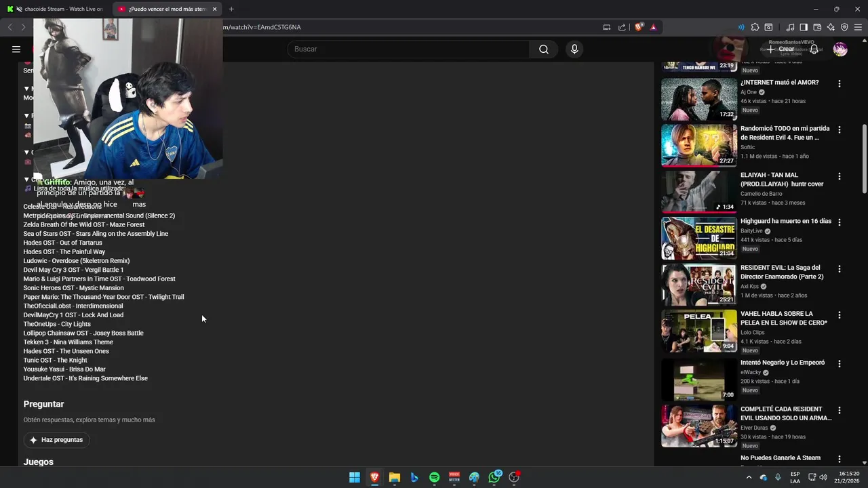Open options for Highguard ha muerto video
Image resolution: width=868 pixels, height=488 pixels.
[x=840, y=222]
